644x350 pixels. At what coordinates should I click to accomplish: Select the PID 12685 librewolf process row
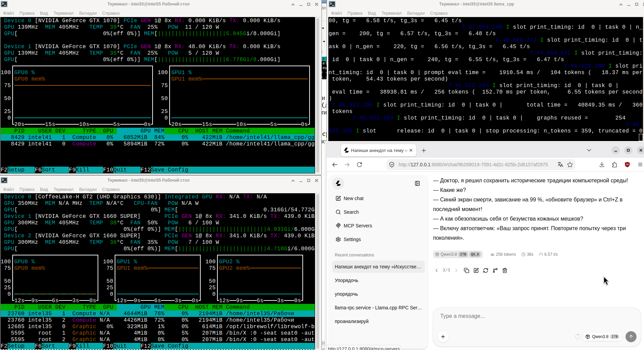[157, 326]
